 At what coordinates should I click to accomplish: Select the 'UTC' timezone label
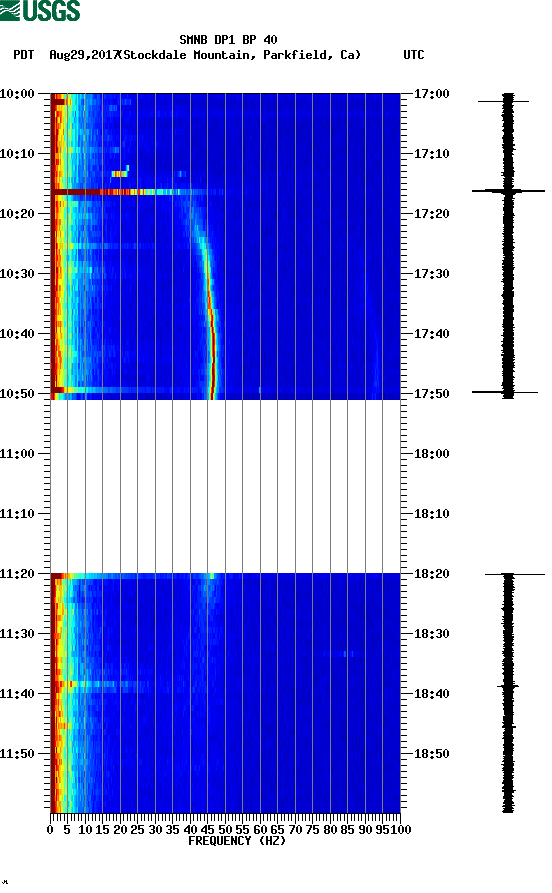pyautogui.click(x=414, y=55)
